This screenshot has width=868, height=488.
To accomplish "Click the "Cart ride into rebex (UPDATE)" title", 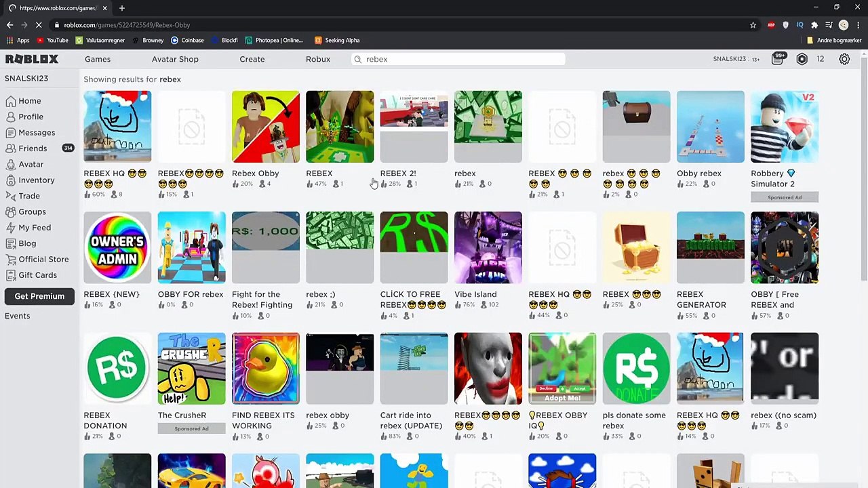I will click(411, 420).
